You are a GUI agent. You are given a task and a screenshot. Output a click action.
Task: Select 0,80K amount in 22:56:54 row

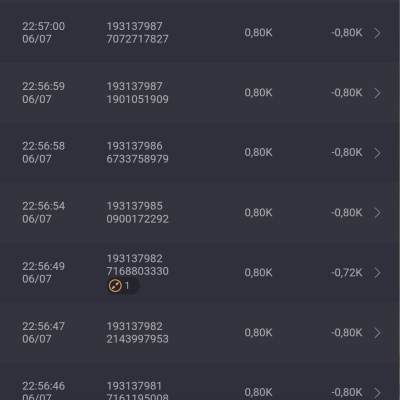[258, 213]
